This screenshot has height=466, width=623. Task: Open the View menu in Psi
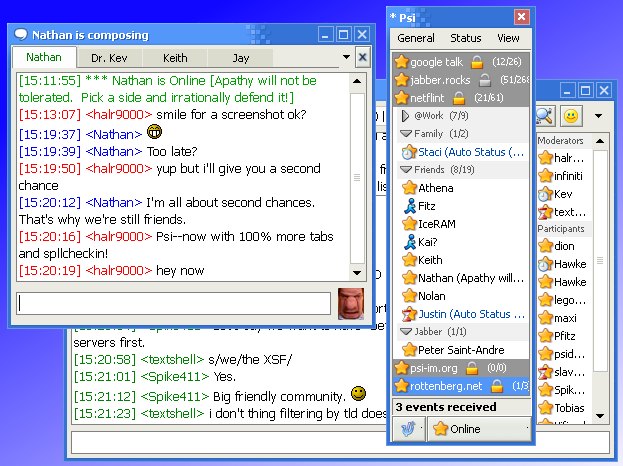coord(508,38)
